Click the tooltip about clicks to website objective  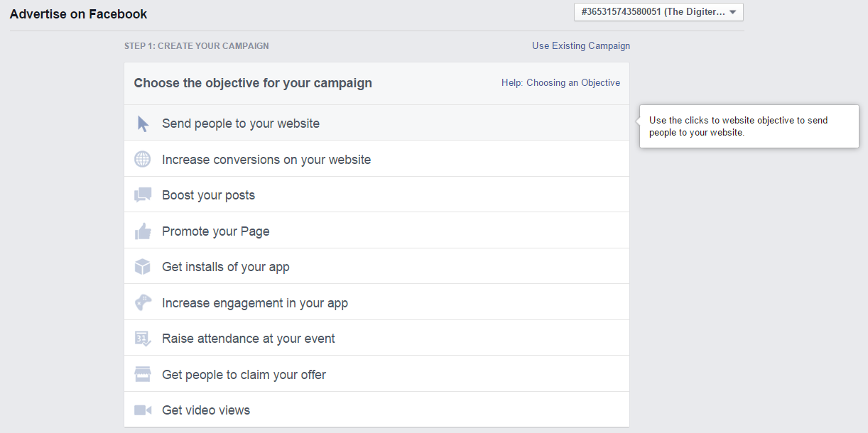[749, 126]
